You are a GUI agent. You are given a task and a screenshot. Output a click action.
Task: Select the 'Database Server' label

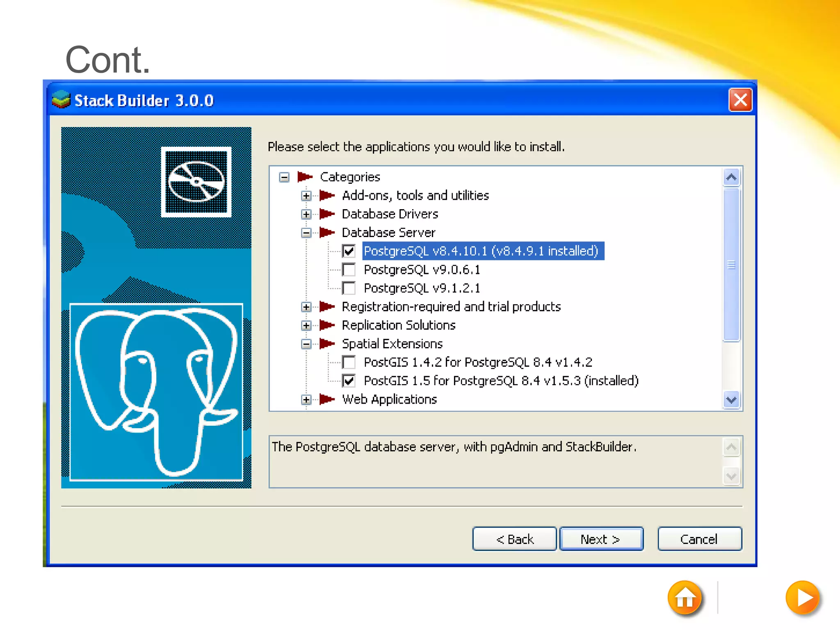pos(388,232)
